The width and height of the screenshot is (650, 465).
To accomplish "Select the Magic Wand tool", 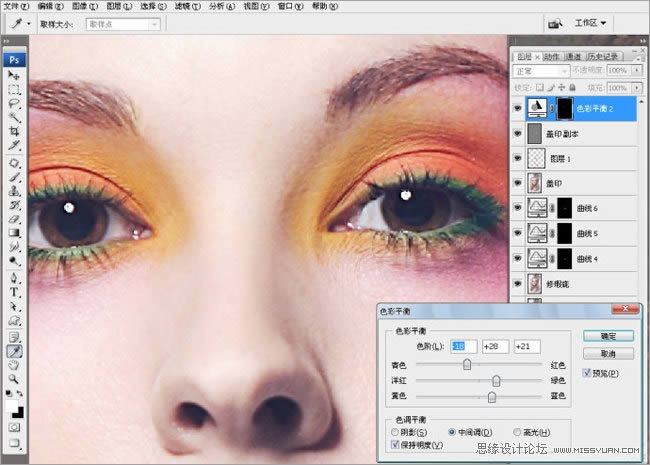I will click(x=14, y=118).
